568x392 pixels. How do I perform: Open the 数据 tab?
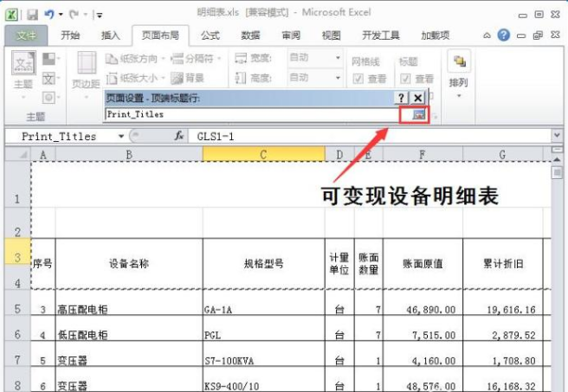250,35
